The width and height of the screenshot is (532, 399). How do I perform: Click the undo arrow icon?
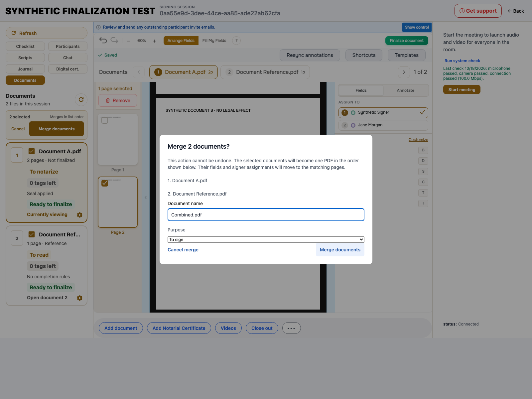[x=103, y=41]
